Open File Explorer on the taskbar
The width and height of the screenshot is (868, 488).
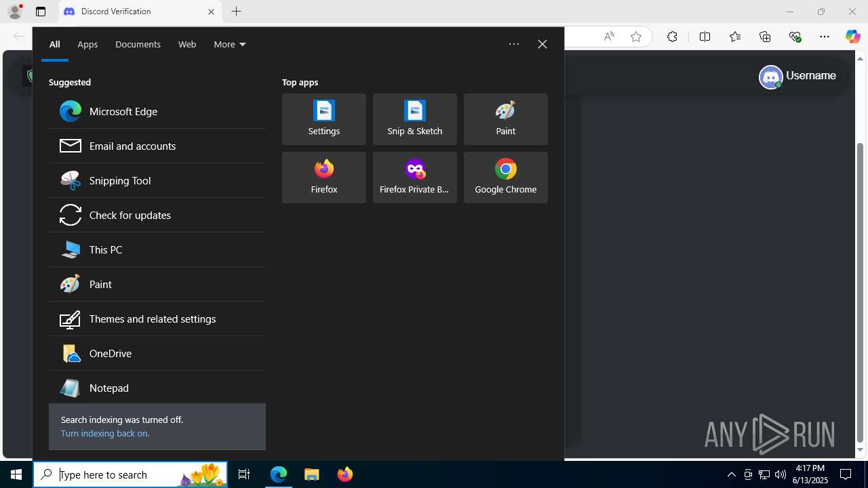coord(312,474)
